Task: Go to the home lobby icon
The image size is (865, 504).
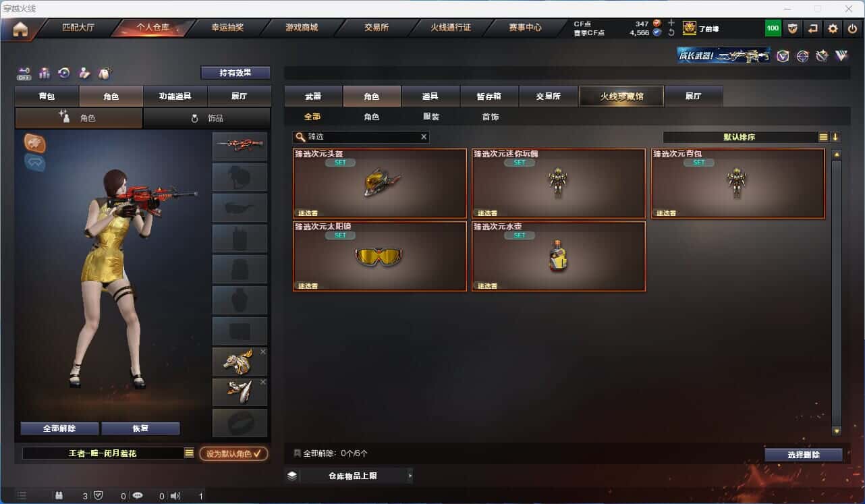Action: click(20, 28)
